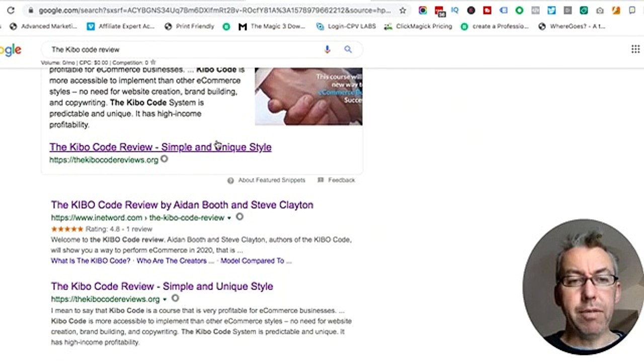Click the orange extension icon
The height and width of the screenshot is (362, 644).
point(616,10)
